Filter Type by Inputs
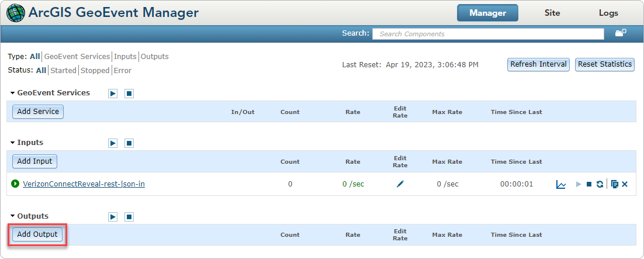Viewport: 644px width, 259px height. pos(125,56)
